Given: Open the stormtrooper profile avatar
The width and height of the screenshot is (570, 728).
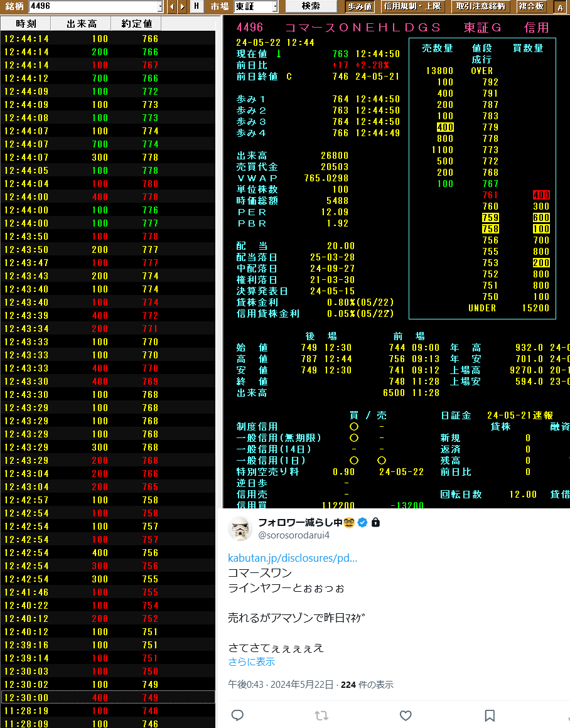Looking at the screenshot, I should coord(240,528).
